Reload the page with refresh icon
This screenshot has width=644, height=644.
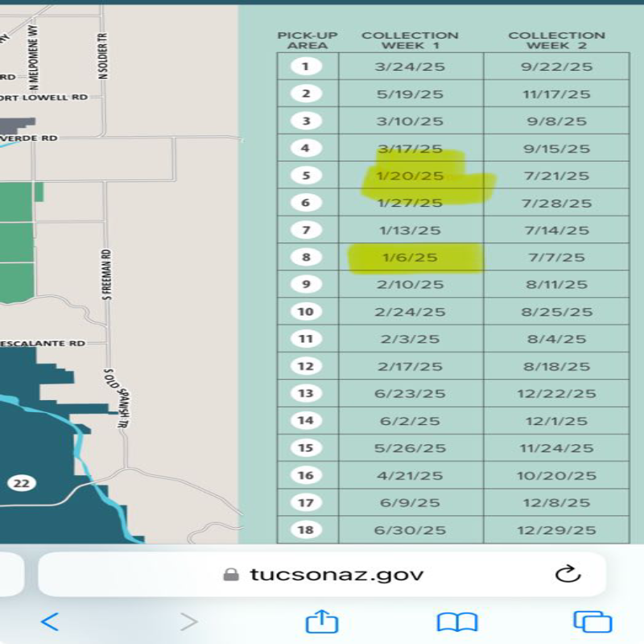point(568,574)
